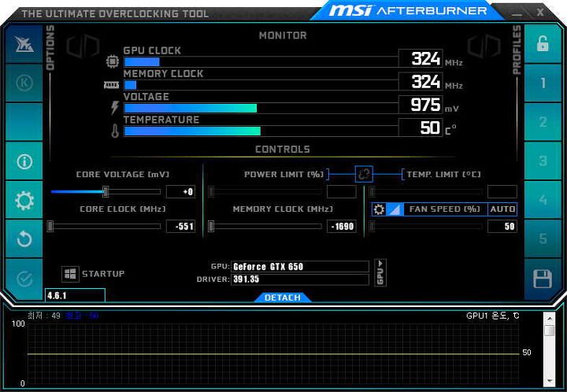Image resolution: width=567 pixels, height=392 pixels.
Task: Click the right skin arrow logo icon
Action: point(484,46)
